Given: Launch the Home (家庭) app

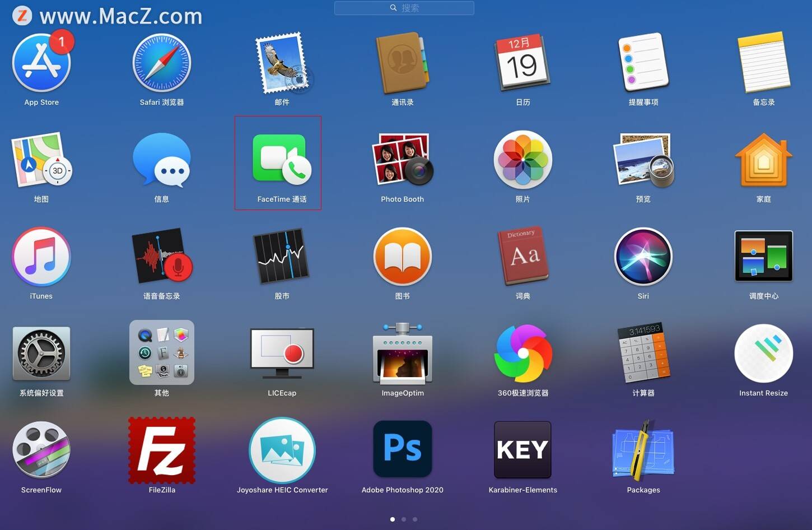Looking at the screenshot, I should point(764,160).
